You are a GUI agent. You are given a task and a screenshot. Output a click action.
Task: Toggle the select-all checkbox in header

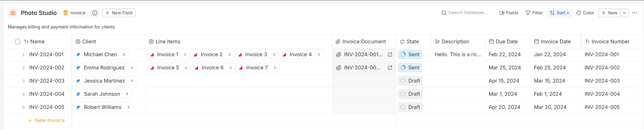(x=18, y=42)
